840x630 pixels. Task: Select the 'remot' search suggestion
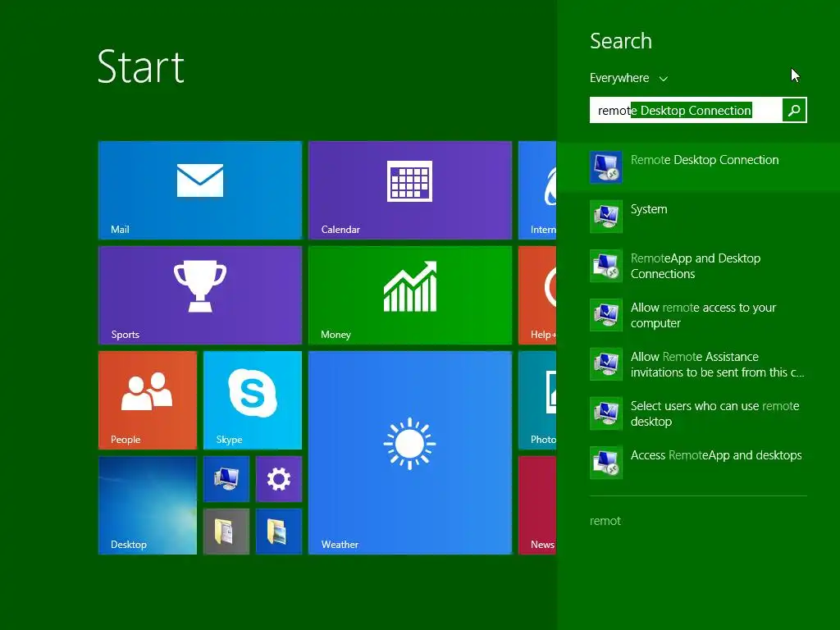coord(605,521)
